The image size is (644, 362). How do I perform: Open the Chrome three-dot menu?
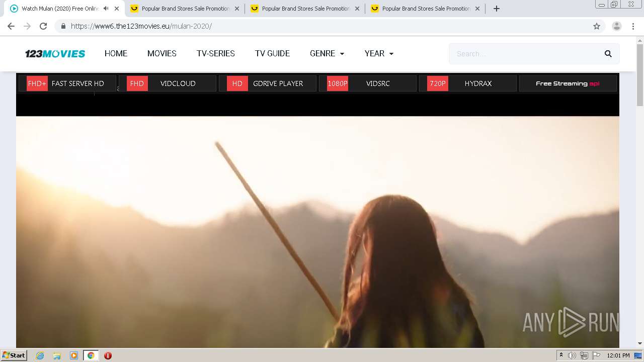(x=633, y=26)
